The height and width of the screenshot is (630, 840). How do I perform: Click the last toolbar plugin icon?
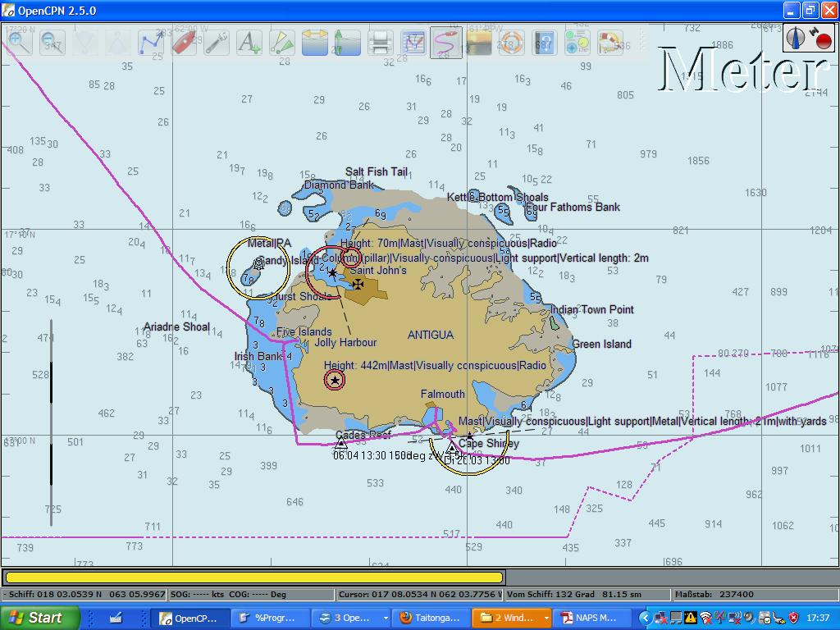(609, 43)
